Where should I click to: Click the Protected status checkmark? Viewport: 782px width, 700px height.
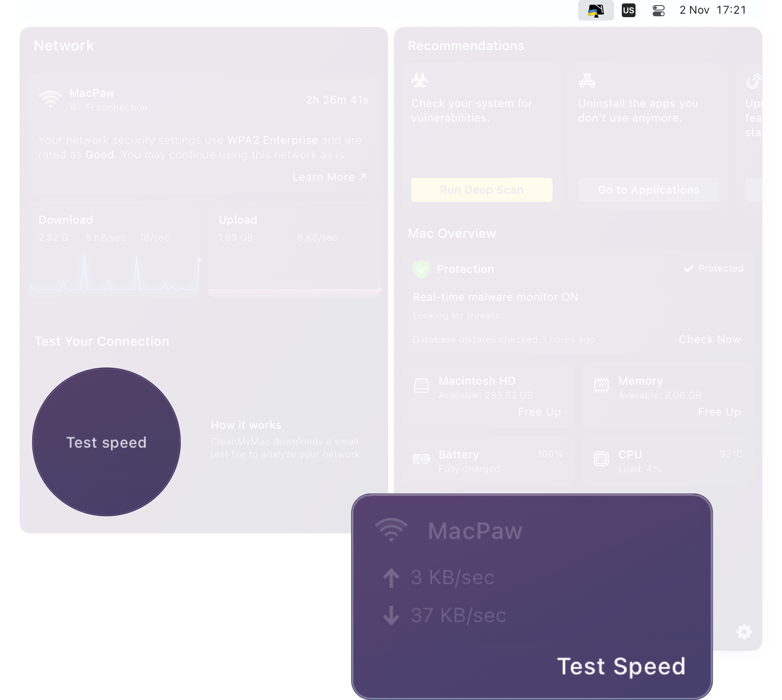pos(688,269)
